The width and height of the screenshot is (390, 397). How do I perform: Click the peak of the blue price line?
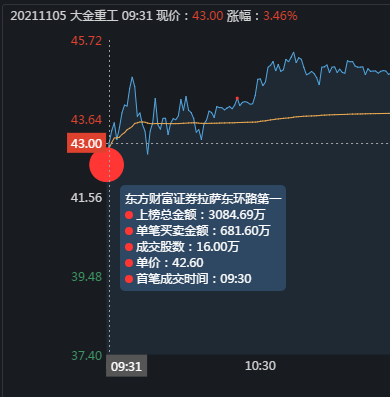coord(294,53)
